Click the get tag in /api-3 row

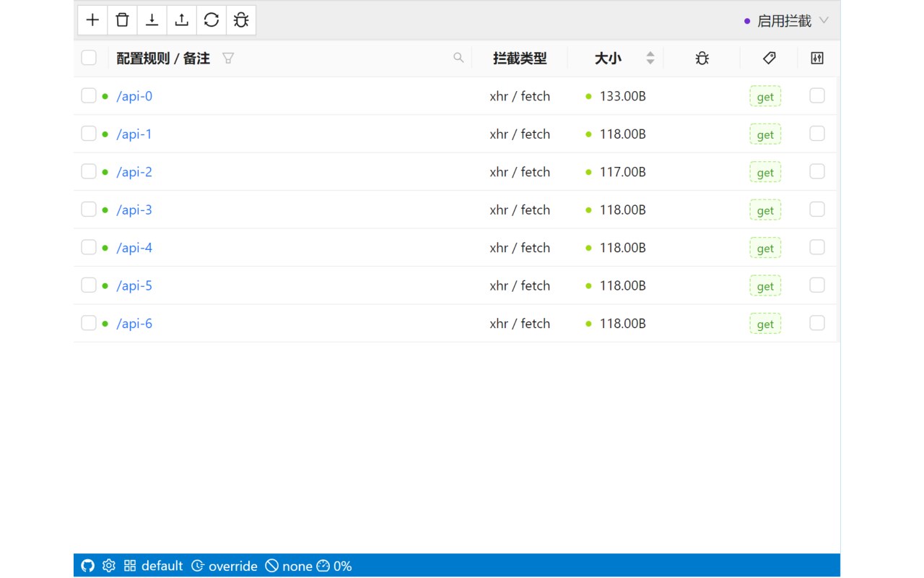(x=765, y=210)
